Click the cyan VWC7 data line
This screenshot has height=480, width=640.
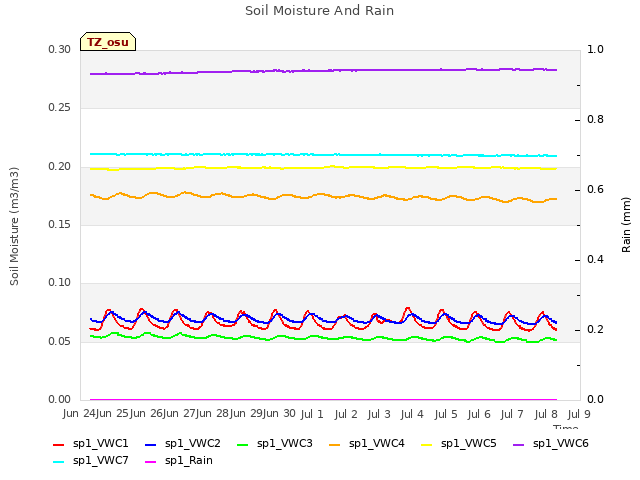pyautogui.click(x=323, y=155)
